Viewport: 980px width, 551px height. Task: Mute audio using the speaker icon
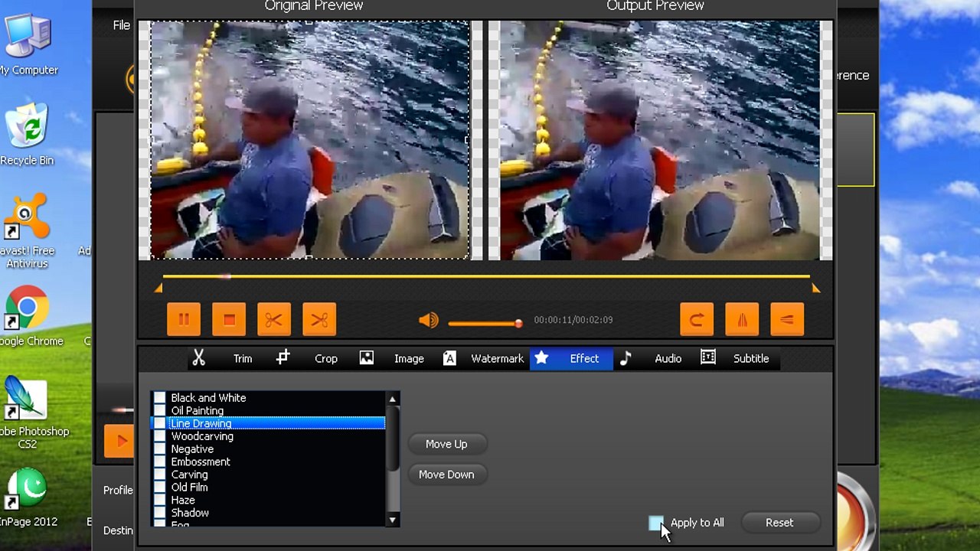[x=429, y=321]
